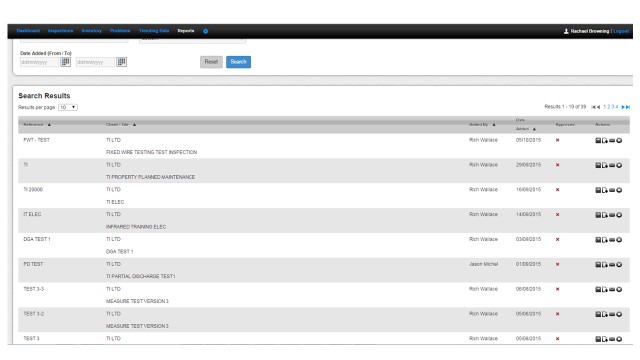Open the Trending Data menu item
Image resolution: width=640 pixels, height=360 pixels.
pos(154,31)
